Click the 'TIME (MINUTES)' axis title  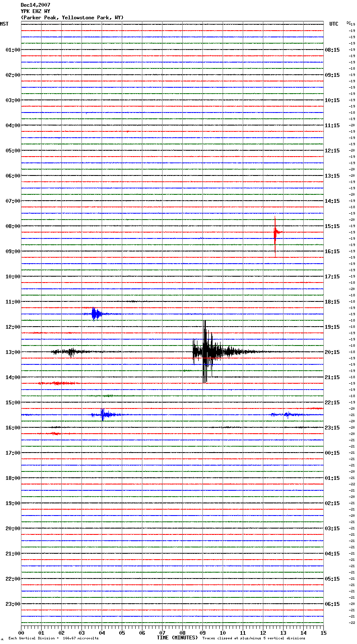(177, 638)
